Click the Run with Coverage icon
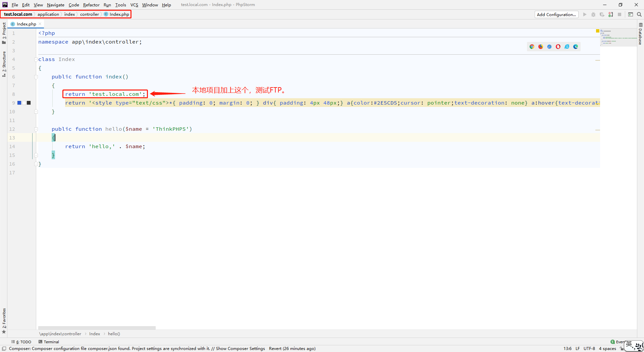This screenshot has width=644, height=352. point(602,14)
